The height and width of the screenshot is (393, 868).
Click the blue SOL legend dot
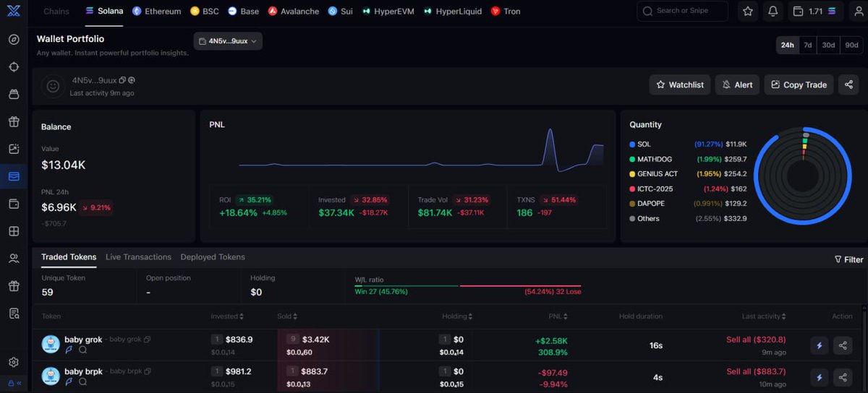click(632, 144)
